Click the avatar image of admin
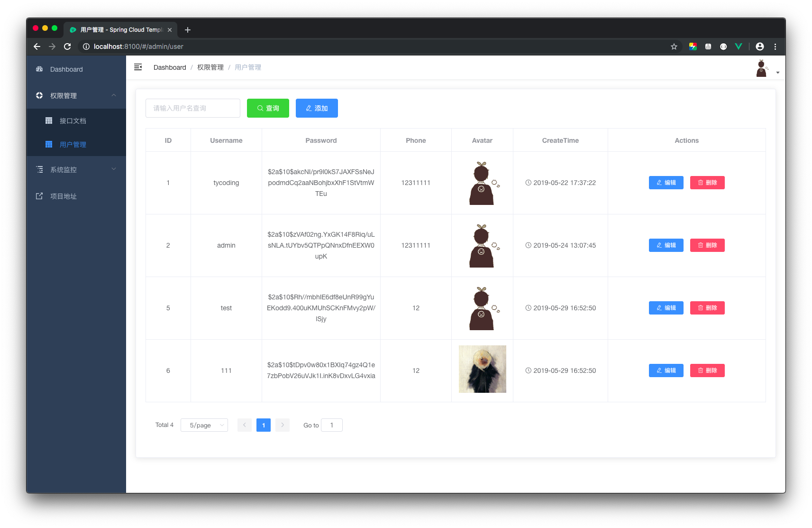This screenshot has width=812, height=528. [483, 246]
